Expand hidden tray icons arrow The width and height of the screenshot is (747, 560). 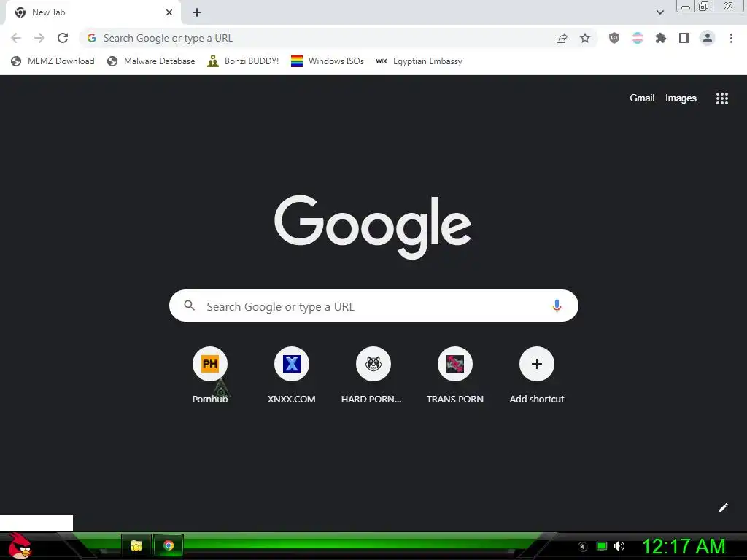click(583, 547)
